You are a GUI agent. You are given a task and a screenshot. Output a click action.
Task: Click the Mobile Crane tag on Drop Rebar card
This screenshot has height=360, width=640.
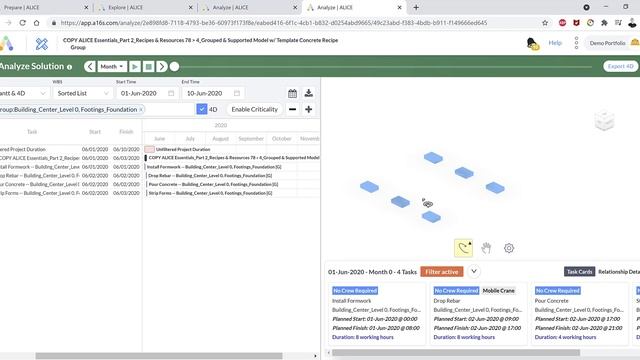(498, 291)
